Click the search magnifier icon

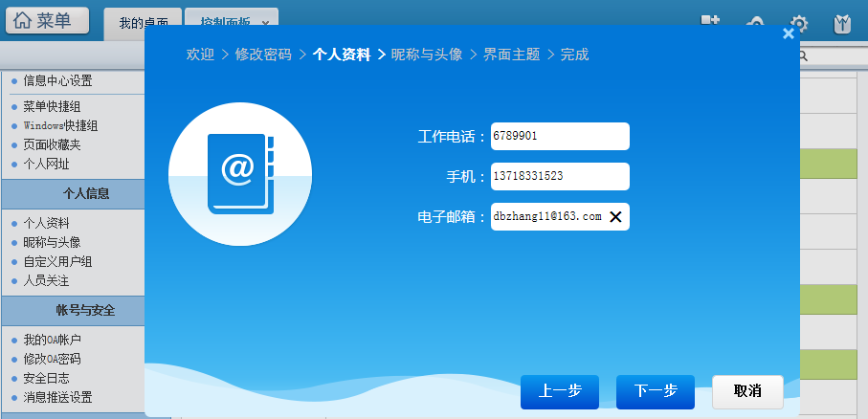803,56
